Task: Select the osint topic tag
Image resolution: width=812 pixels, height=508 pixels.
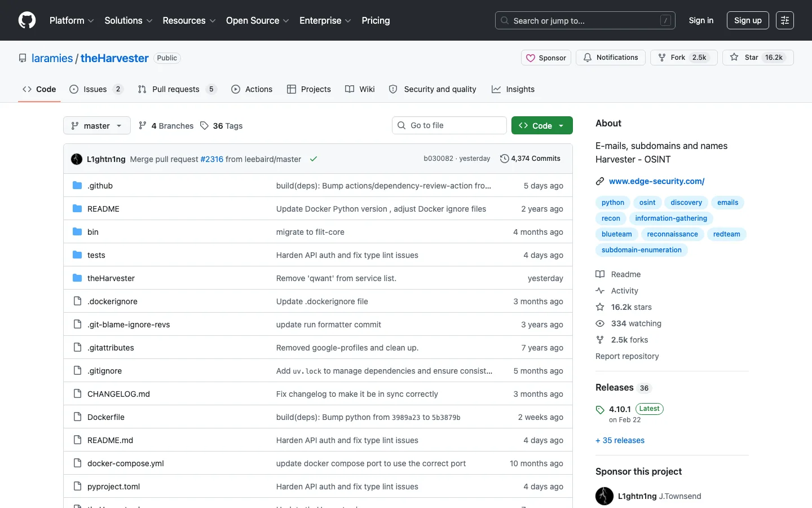Action: (x=647, y=203)
